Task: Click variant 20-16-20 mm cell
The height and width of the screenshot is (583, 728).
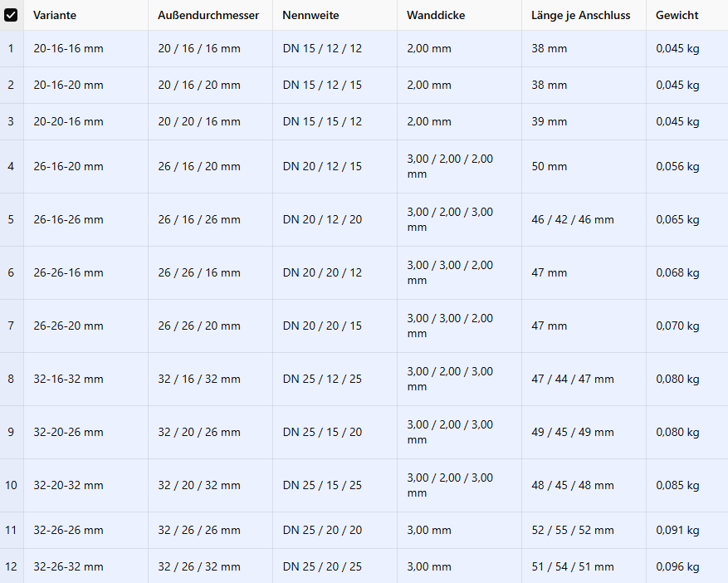Action: 86,86
